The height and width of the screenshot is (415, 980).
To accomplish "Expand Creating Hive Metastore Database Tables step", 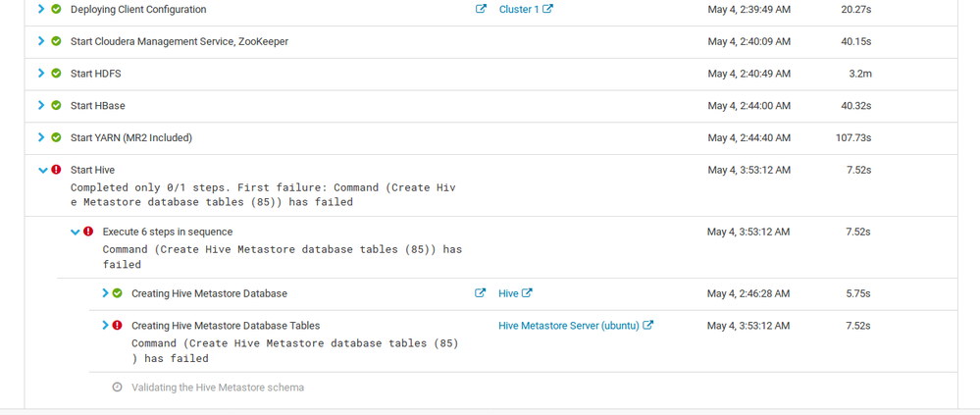I will (x=105, y=325).
